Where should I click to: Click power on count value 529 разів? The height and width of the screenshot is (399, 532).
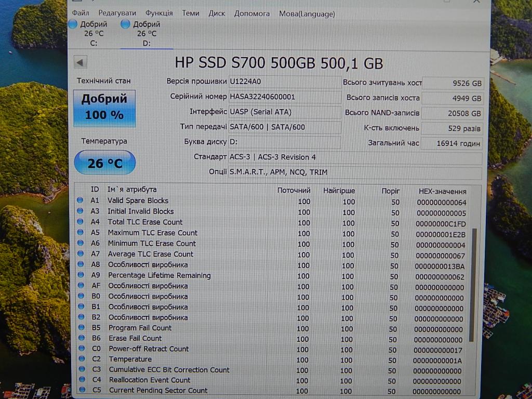tap(451, 129)
